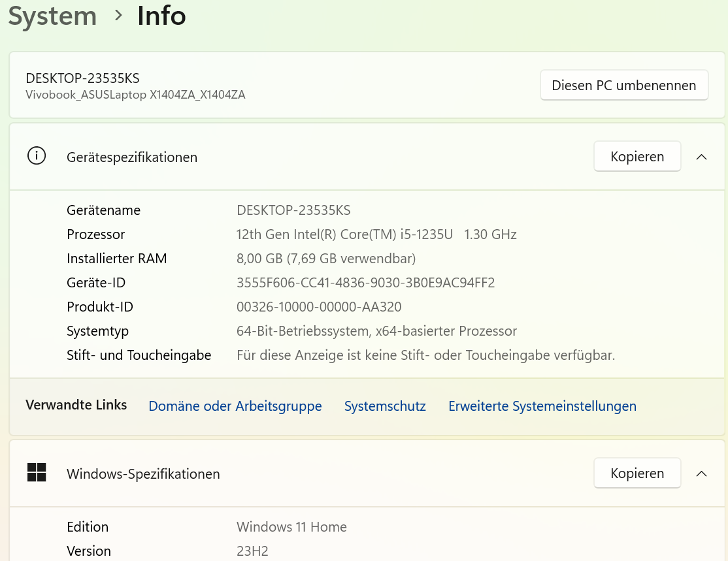Click the Stift- und Toucheingabe label

pos(139,355)
